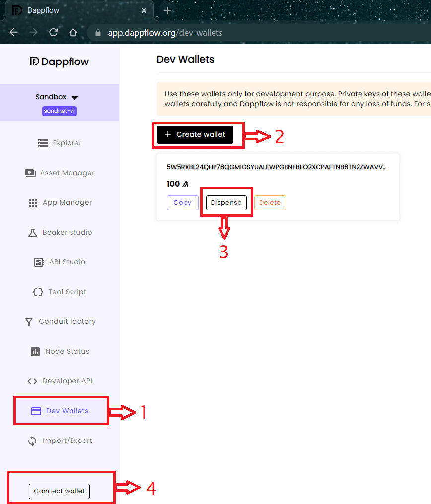Screen dimensions: 431x504
Task: Copy the wallet address
Action: click(182, 203)
